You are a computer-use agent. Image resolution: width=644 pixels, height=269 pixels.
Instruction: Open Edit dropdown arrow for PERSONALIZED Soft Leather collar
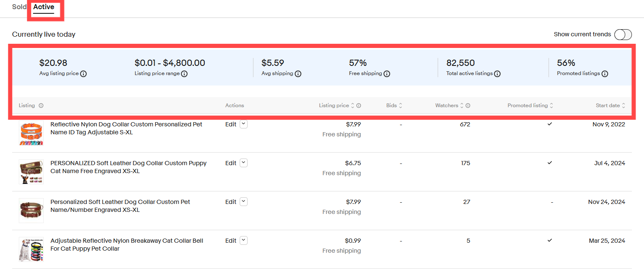point(244,163)
